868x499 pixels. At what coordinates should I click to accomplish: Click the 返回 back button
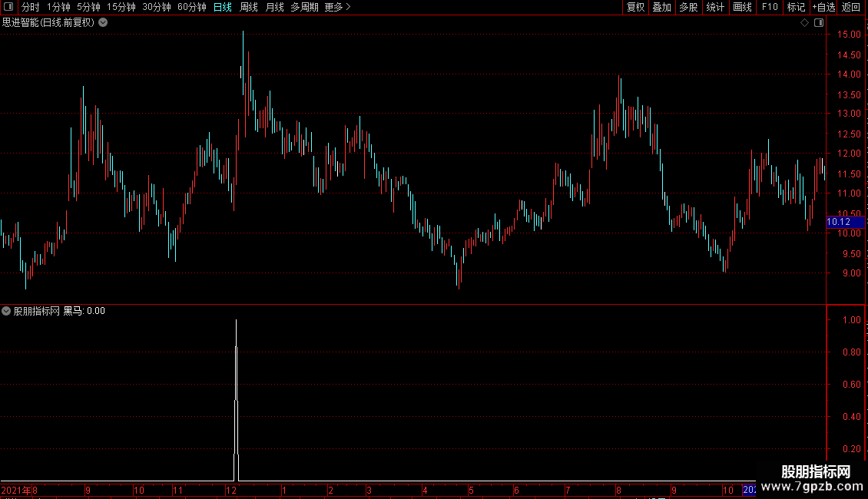point(851,7)
